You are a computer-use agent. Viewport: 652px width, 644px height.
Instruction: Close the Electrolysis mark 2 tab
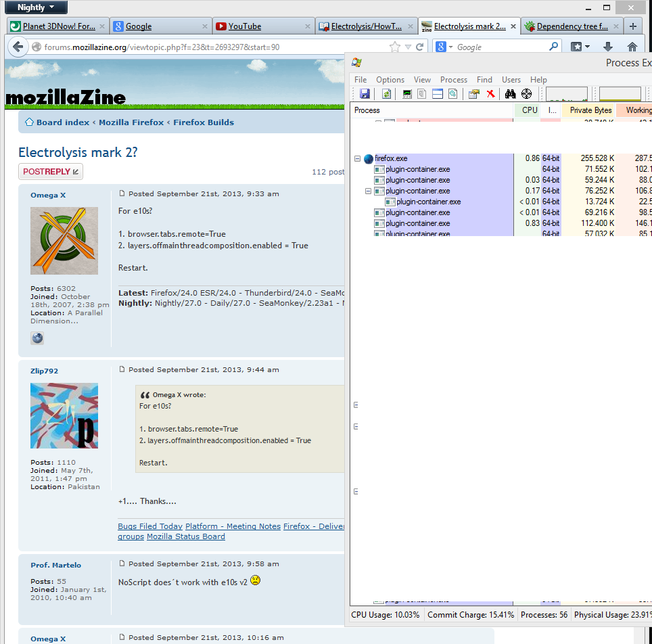tap(513, 26)
